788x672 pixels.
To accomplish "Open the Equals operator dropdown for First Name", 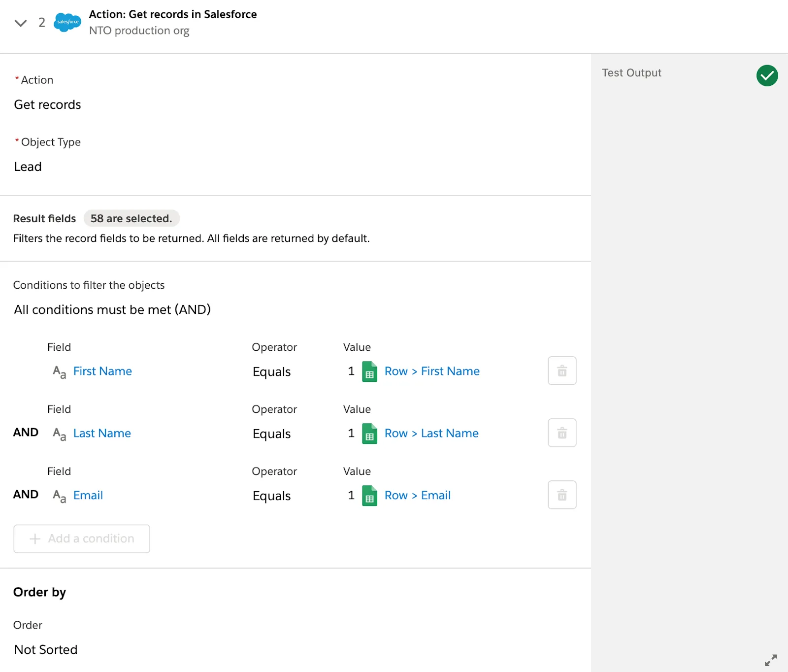I will (271, 372).
